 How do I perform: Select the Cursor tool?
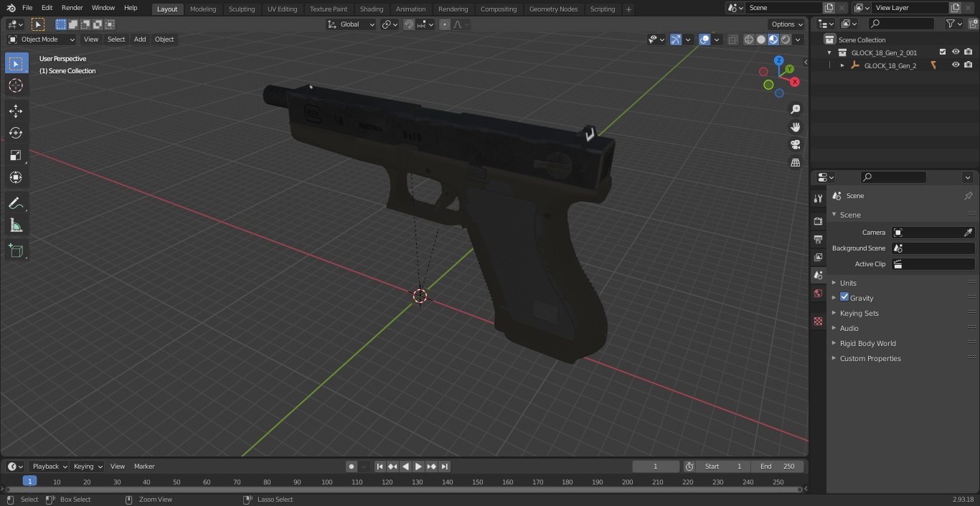coord(16,85)
